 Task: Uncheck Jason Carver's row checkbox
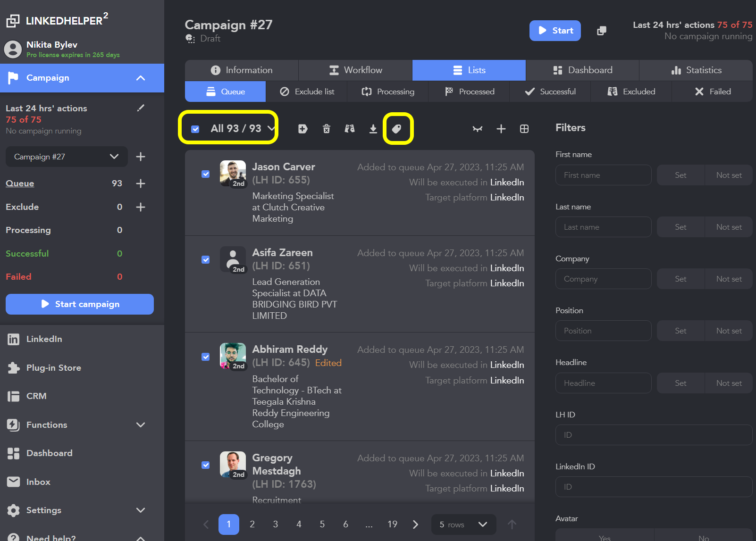pos(206,174)
